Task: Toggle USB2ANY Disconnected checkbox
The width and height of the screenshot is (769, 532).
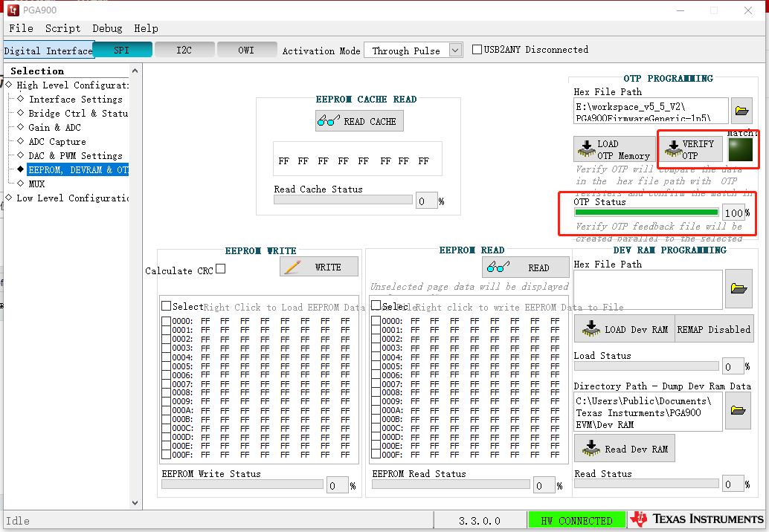Action: click(477, 50)
